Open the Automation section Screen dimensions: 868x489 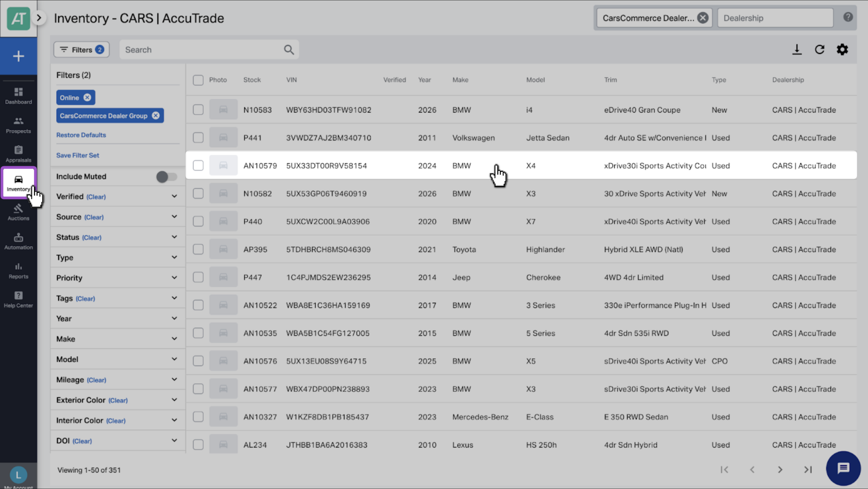pos(18,242)
